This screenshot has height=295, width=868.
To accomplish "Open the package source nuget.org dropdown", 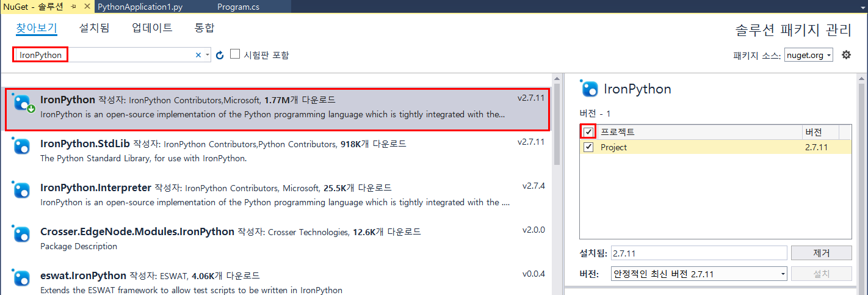I will [809, 55].
